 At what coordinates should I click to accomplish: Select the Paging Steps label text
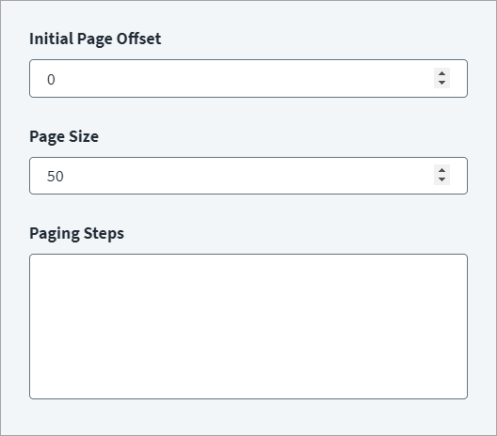(77, 233)
